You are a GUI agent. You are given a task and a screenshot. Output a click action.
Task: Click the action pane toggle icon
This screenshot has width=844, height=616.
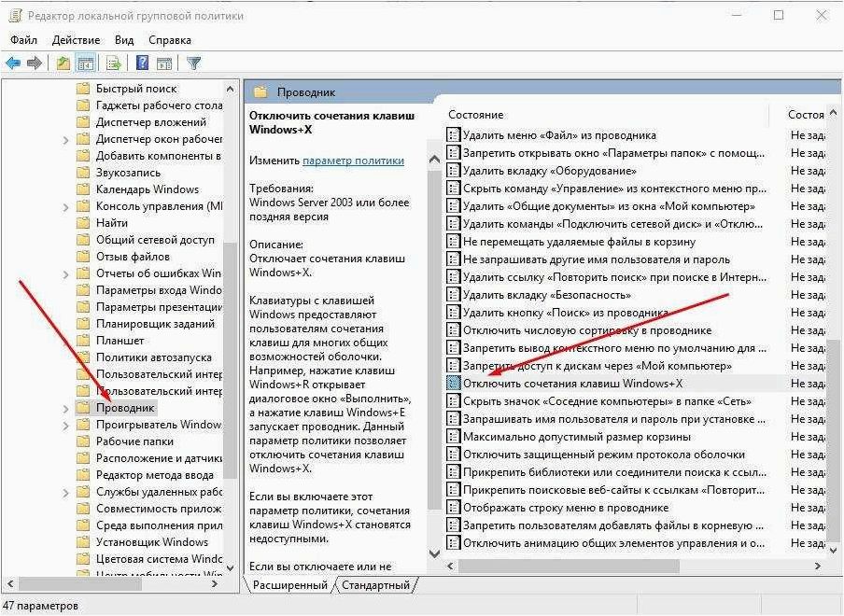(x=164, y=63)
